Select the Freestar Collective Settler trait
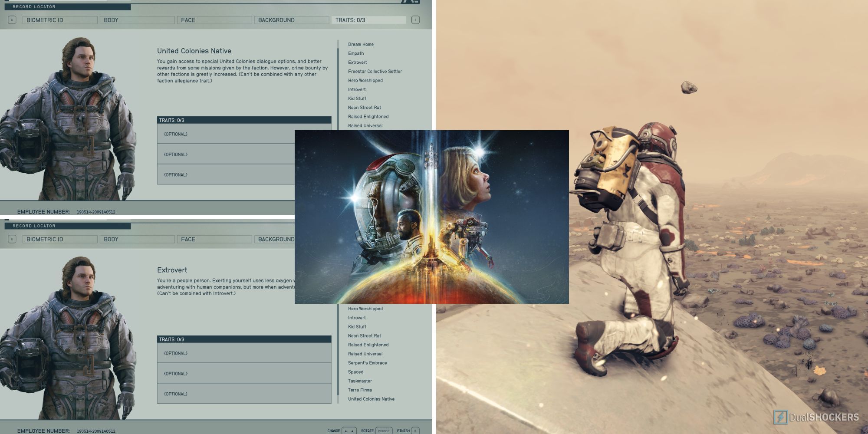 click(375, 72)
